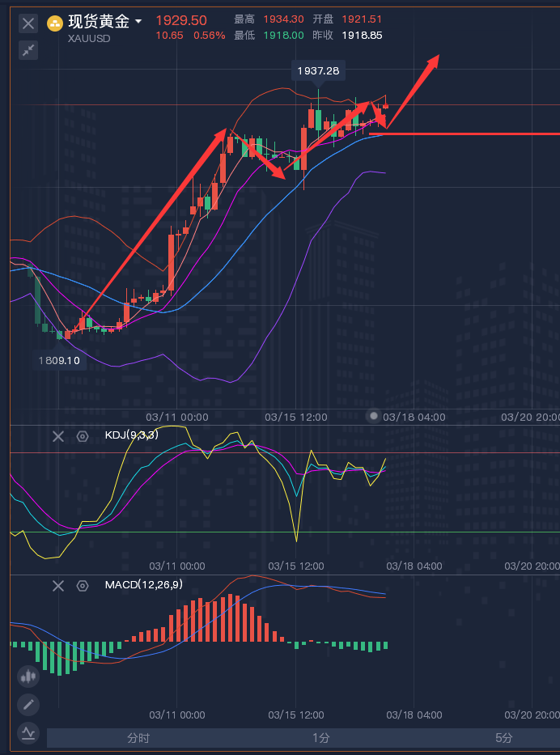Open the 现货黄金 symbol dropdown arrow
560x755 pixels.
138,22
